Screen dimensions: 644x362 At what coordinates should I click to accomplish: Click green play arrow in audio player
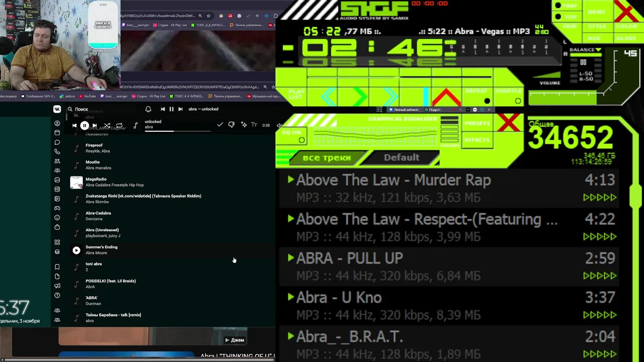[360, 96]
